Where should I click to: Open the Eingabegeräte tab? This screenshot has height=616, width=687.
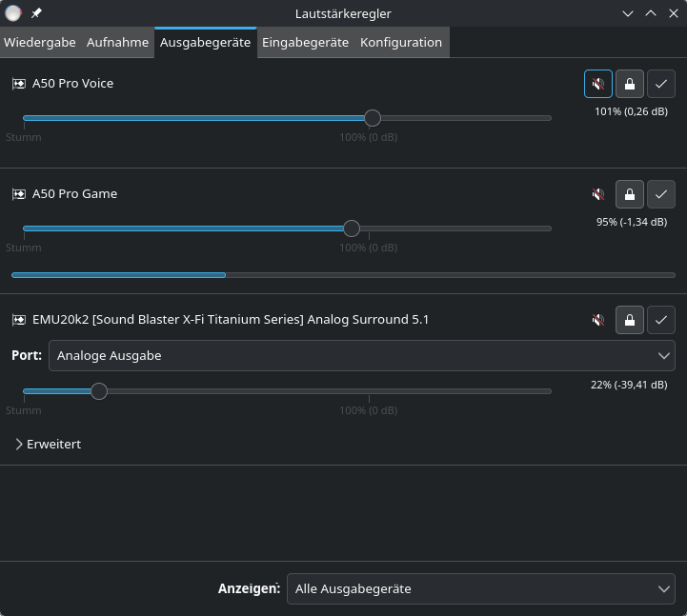tap(305, 43)
